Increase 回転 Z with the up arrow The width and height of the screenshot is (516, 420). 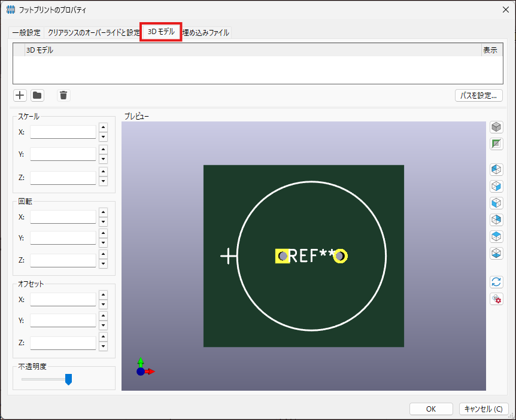pyautogui.click(x=103, y=256)
